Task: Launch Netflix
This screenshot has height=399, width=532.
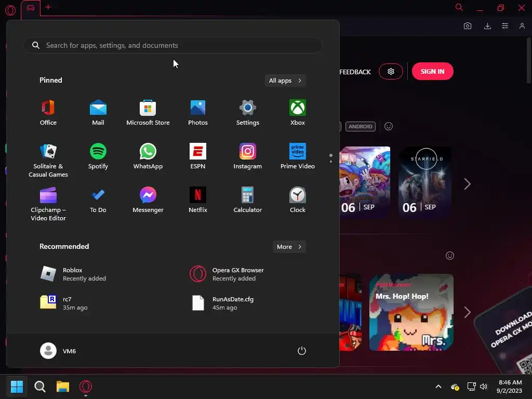Action: pyautogui.click(x=198, y=201)
